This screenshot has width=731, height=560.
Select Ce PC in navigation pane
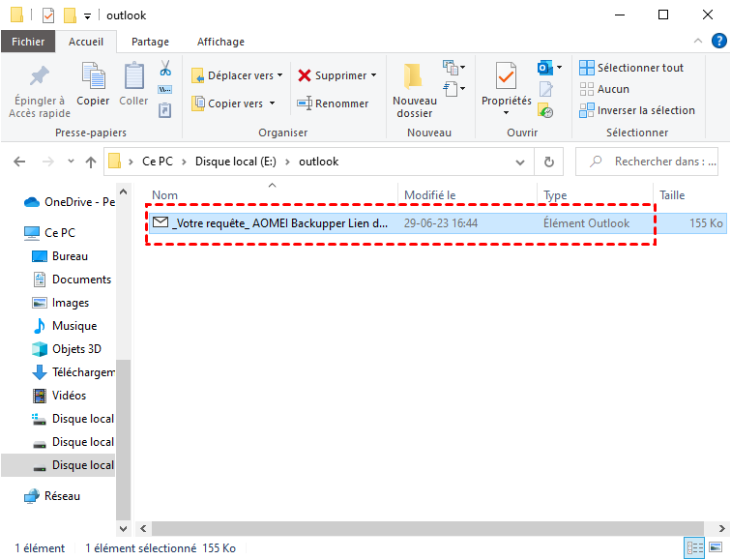coord(50,232)
